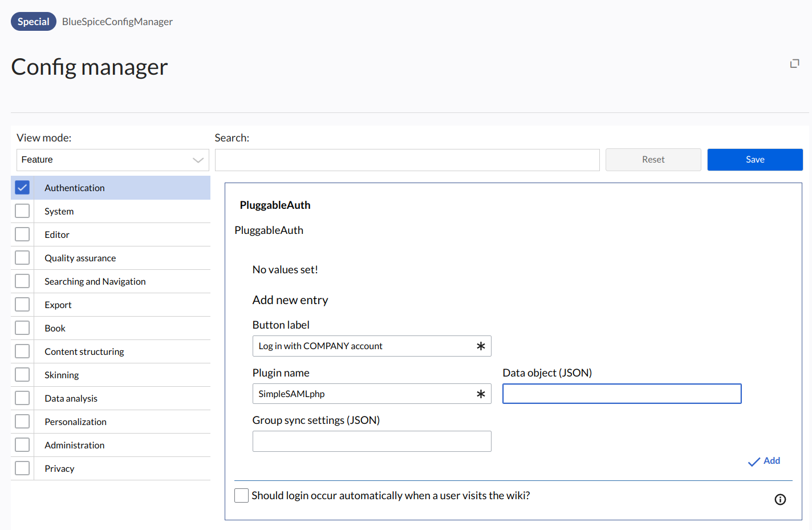Viewport: 812px width, 530px height.
Task: Click the fullscreen expand icon near the title
Action: [x=794, y=63]
